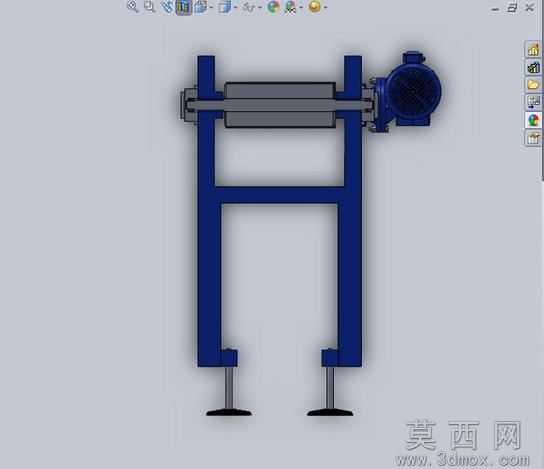544x469 pixels.
Task: Return to the Previous View
Action: [x=167, y=7]
